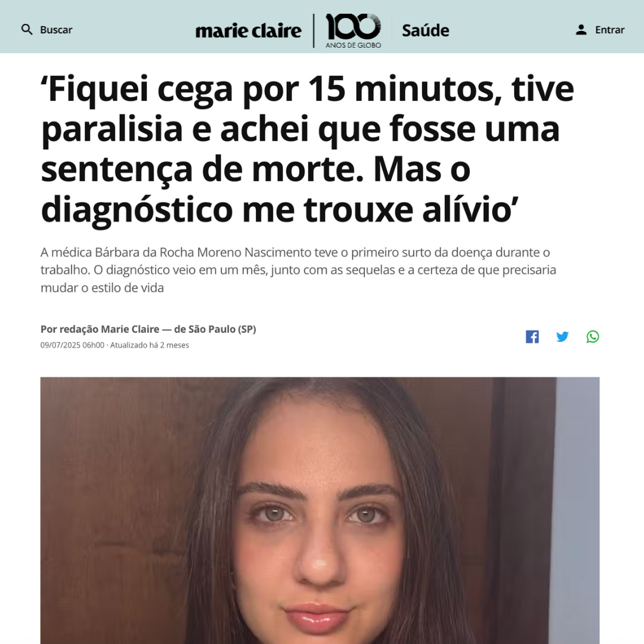This screenshot has height=644, width=644.
Task: Click the 'ANOS DE GLOBO' caption
Action: pyautogui.click(x=353, y=45)
